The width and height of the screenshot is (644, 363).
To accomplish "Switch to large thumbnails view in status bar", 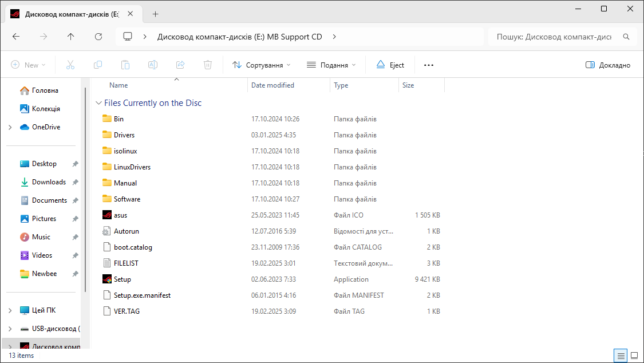I will coord(634,356).
